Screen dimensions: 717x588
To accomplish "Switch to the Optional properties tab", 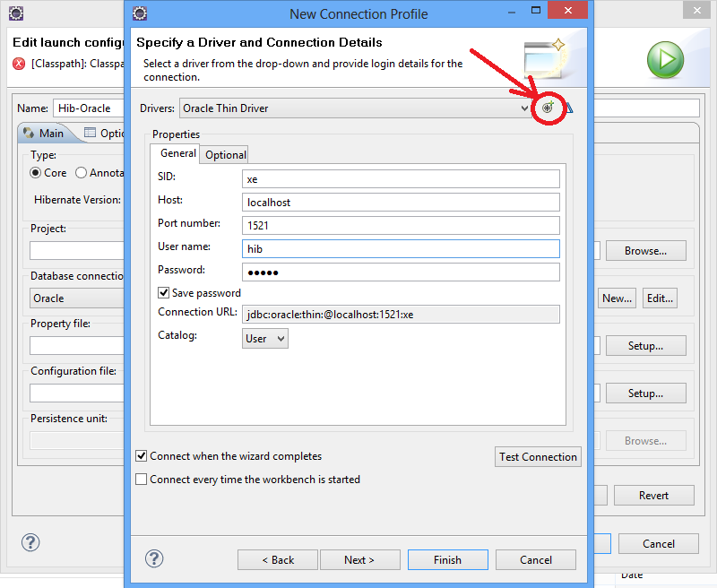I will click(223, 154).
